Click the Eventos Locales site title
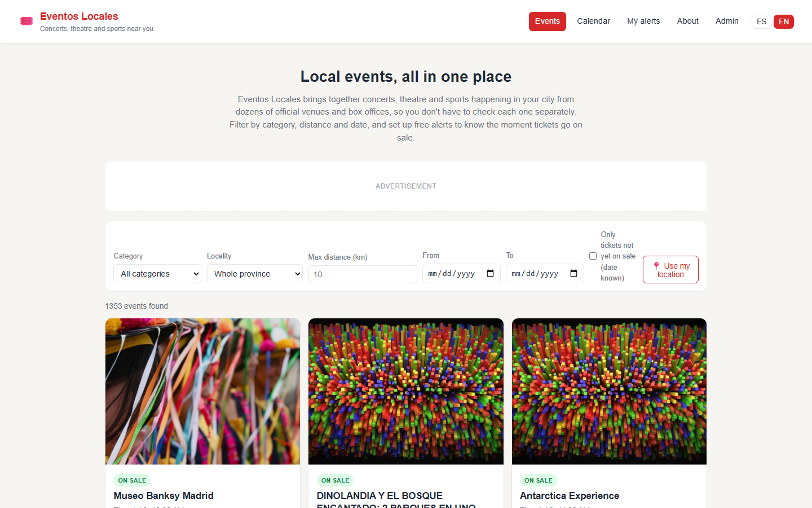This screenshot has height=508, width=812. point(79,16)
